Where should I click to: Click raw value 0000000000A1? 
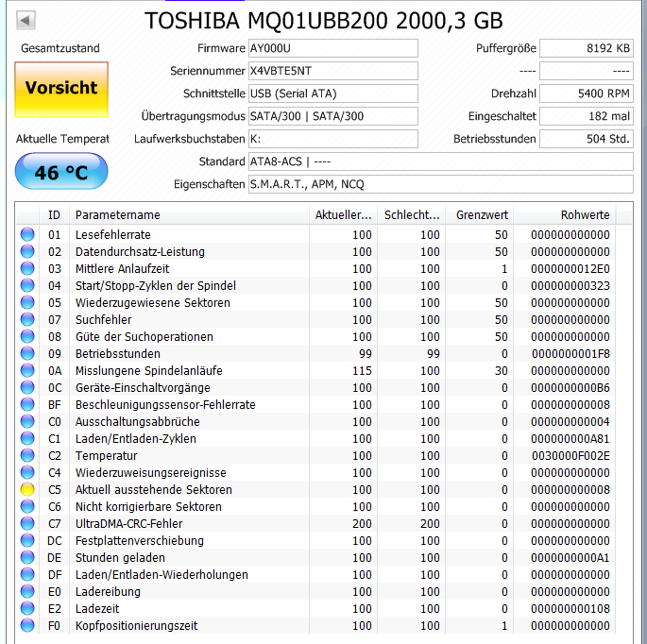click(x=570, y=557)
